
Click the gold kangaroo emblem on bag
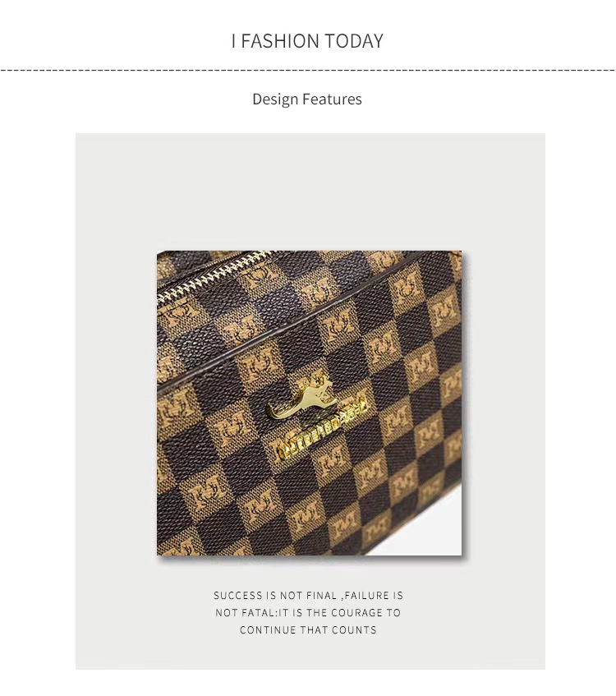[x=301, y=400]
